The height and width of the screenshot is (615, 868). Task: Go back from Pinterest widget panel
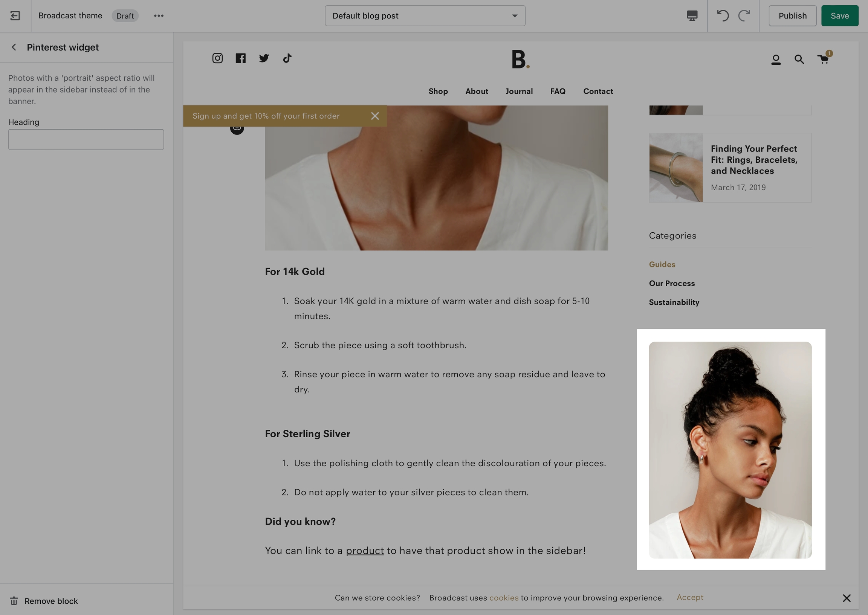click(x=14, y=47)
